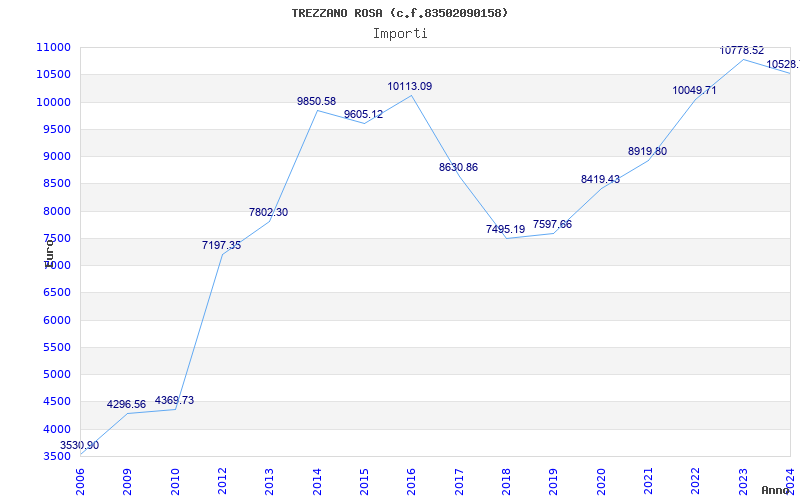Click the x-axis year 2014
800x500 pixels.
317,482
